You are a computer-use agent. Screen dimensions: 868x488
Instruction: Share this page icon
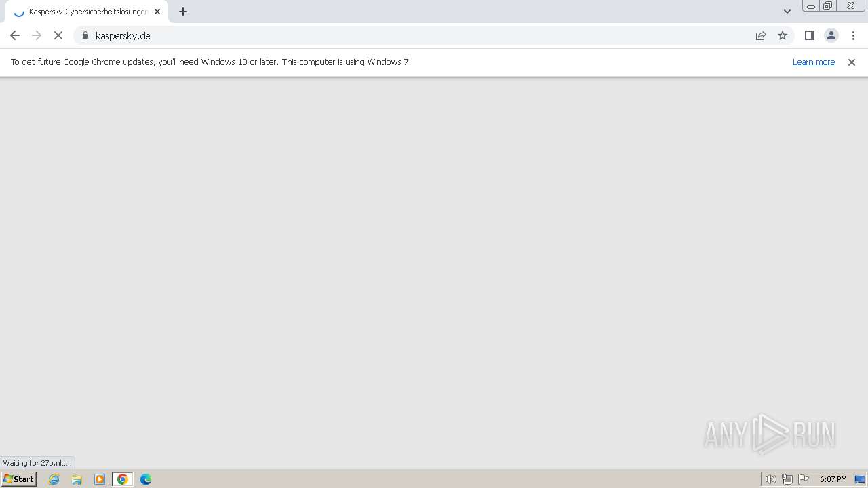761,35
